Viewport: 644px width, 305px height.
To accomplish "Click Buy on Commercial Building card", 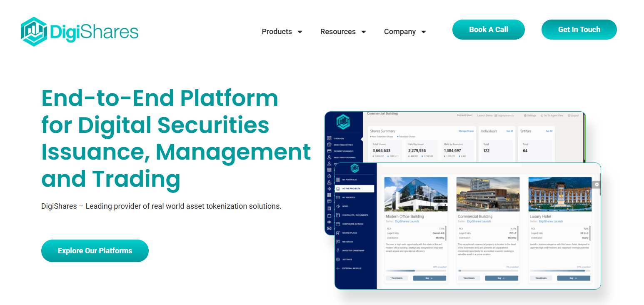I will pos(502,278).
